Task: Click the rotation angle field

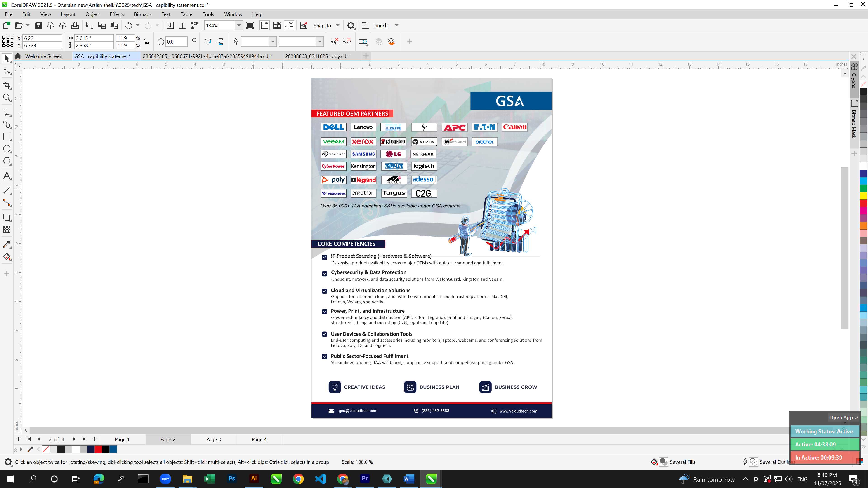Action: point(176,41)
